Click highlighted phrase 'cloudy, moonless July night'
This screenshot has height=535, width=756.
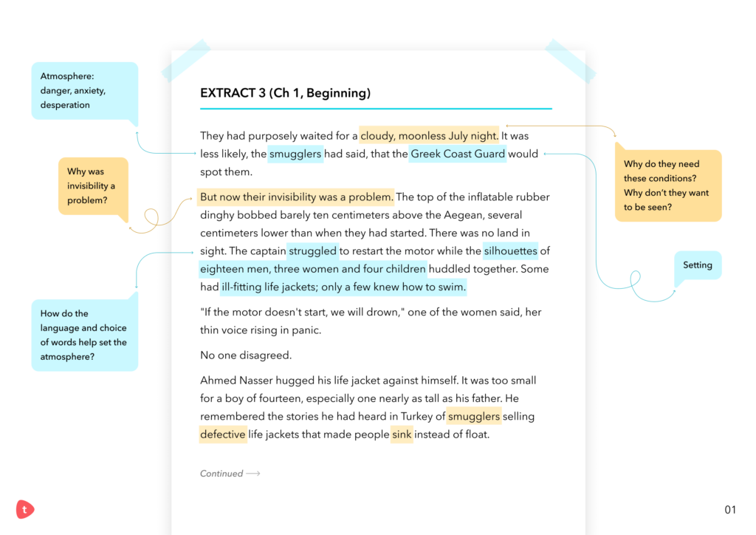tap(429, 136)
